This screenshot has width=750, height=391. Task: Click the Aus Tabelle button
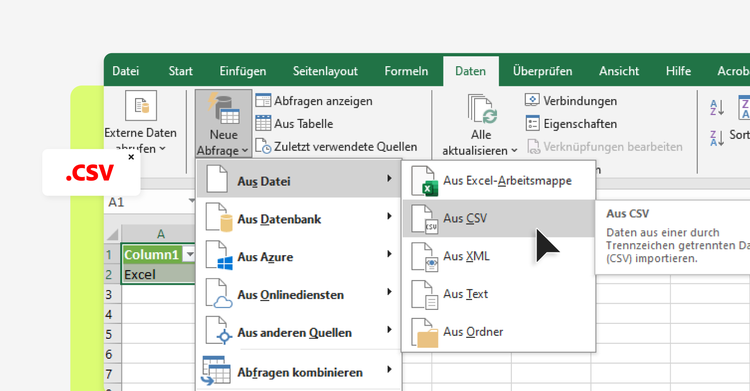click(294, 123)
